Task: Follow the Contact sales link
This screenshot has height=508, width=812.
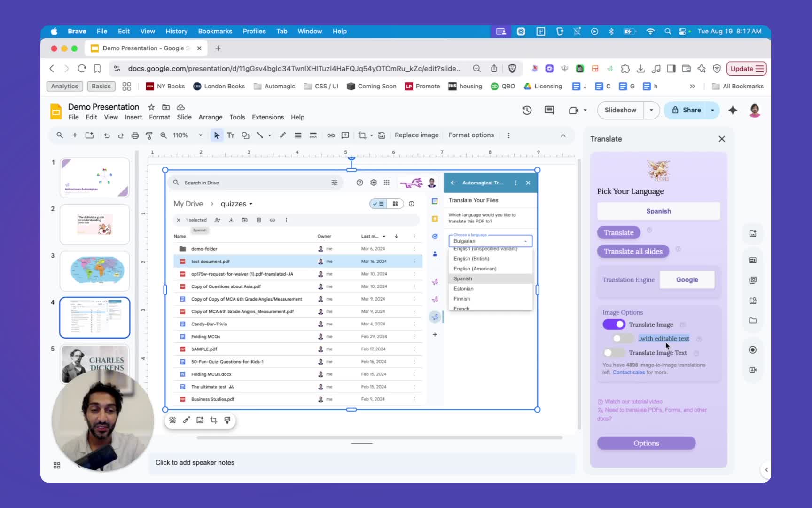Action: [x=628, y=373]
